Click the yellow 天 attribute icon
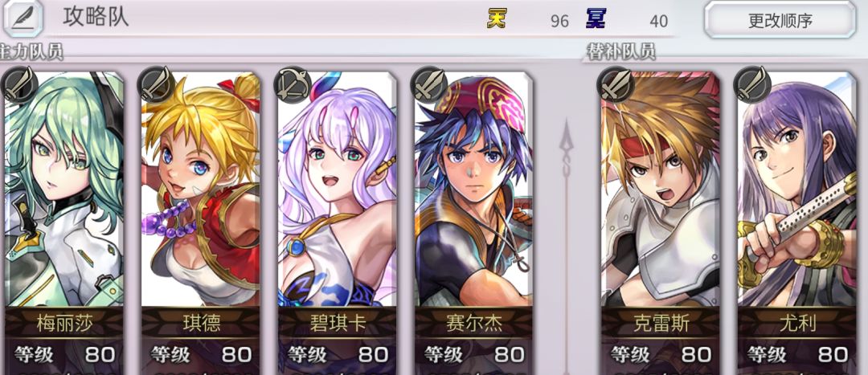868x375 pixels. pos(496,18)
